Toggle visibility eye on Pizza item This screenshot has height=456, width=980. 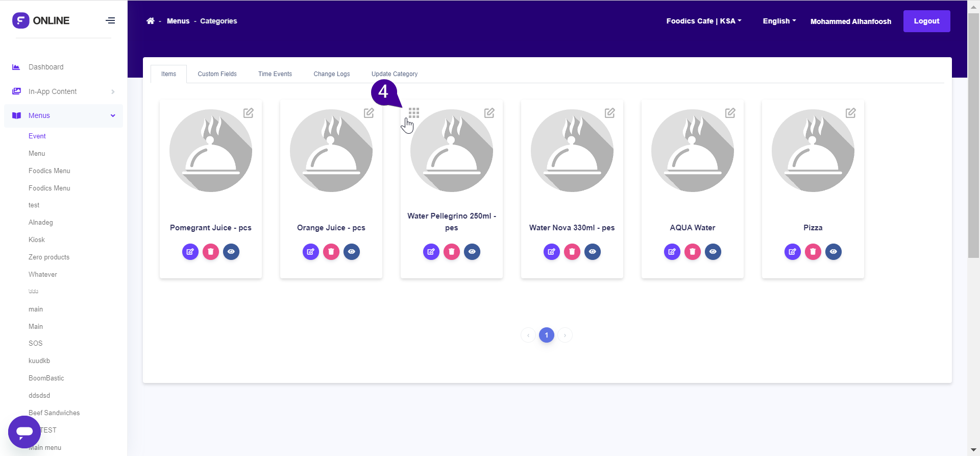834,252
